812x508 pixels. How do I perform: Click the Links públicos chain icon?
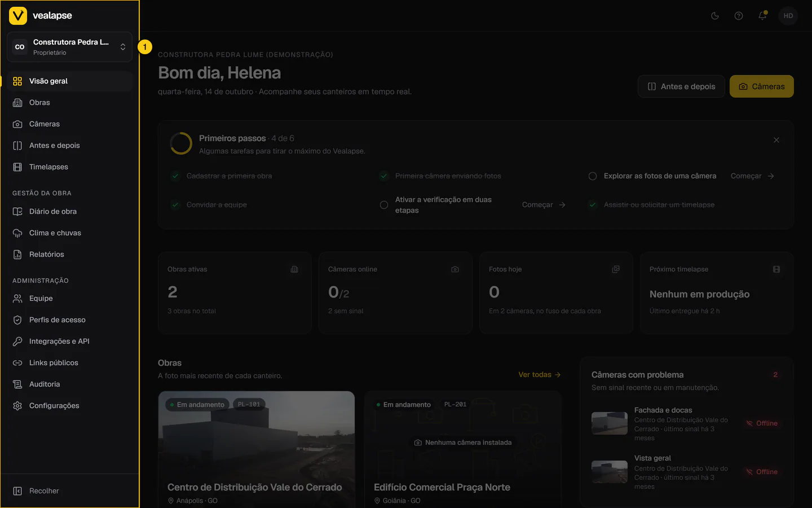[x=17, y=363]
